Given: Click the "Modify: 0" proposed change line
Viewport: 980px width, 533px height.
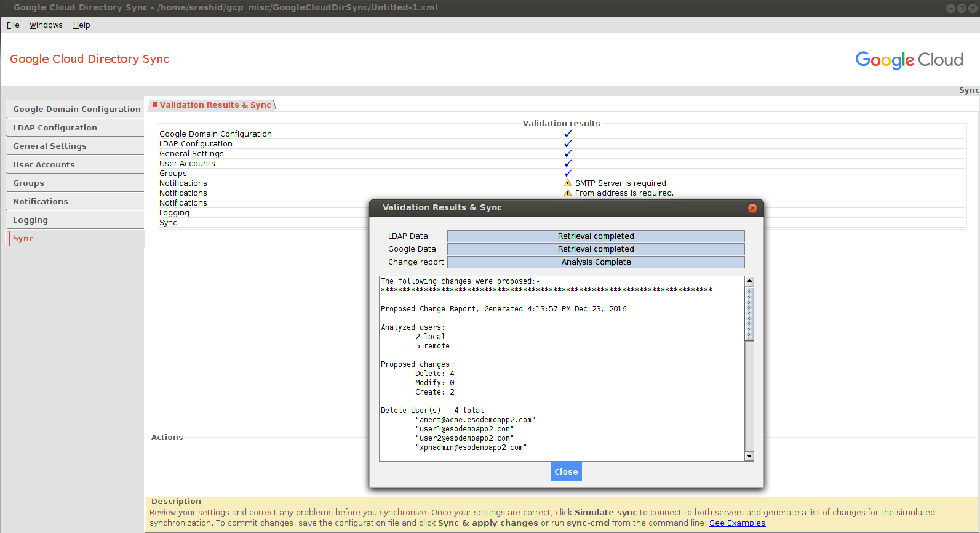Looking at the screenshot, I should tap(435, 383).
